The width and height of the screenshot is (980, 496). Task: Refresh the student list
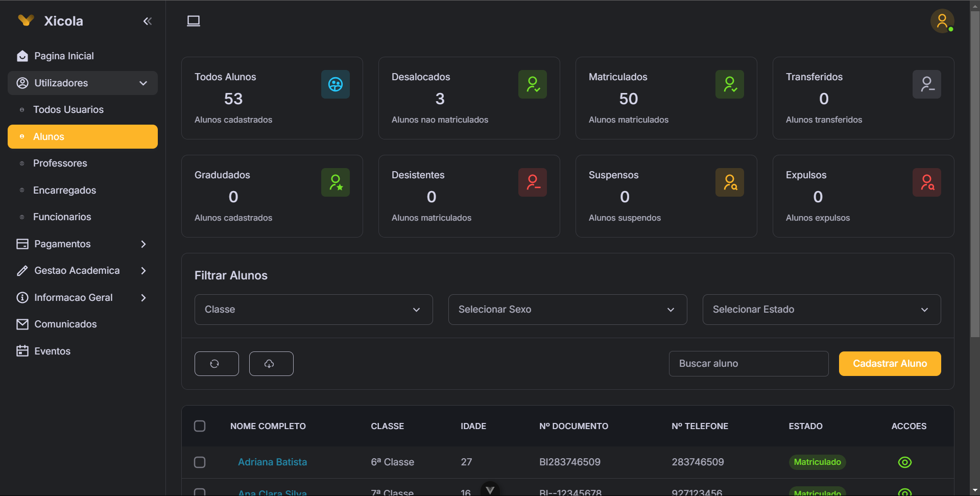(217, 363)
